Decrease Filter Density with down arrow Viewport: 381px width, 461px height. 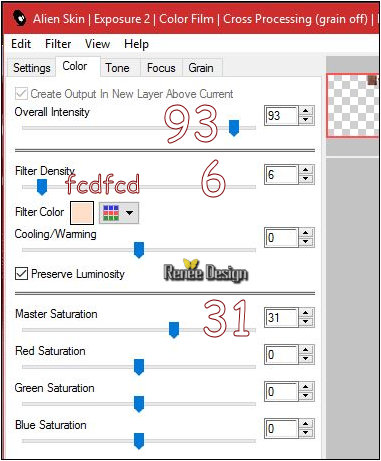(306, 179)
